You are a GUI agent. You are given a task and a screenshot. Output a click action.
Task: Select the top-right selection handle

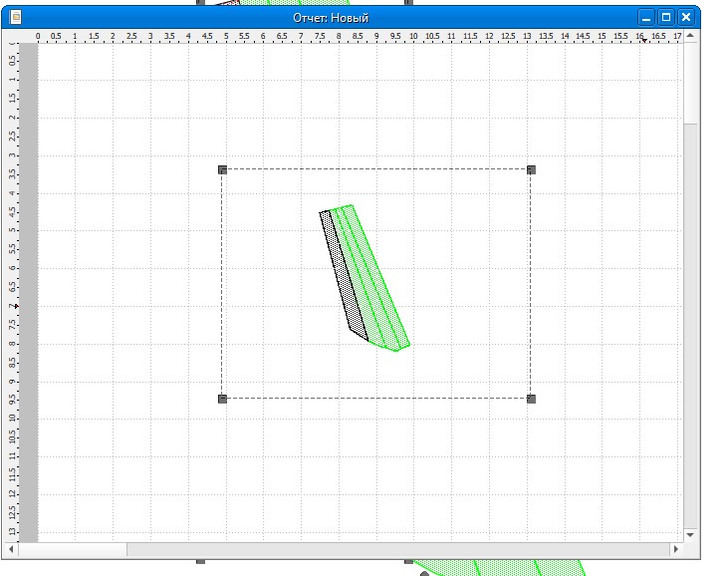[x=531, y=169]
